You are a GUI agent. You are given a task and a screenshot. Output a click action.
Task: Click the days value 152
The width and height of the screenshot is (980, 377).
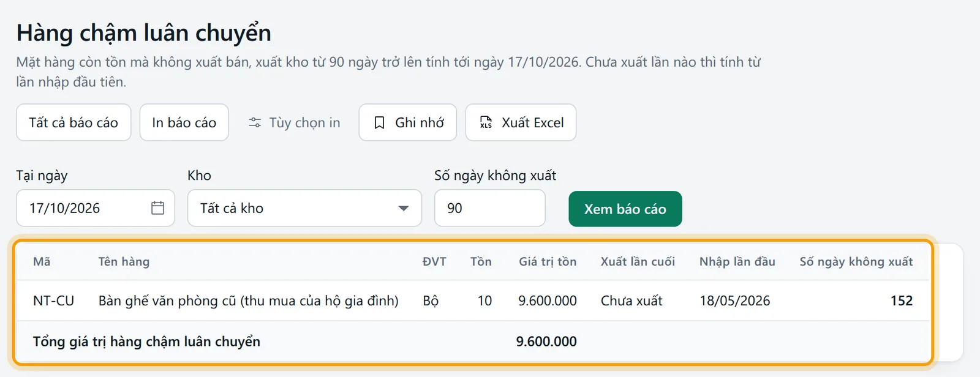[x=902, y=300]
